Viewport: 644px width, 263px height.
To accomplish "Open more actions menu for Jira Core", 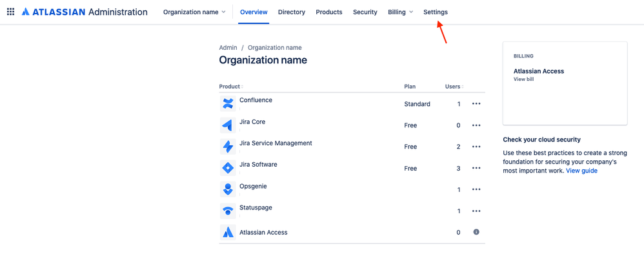I will click(x=476, y=125).
